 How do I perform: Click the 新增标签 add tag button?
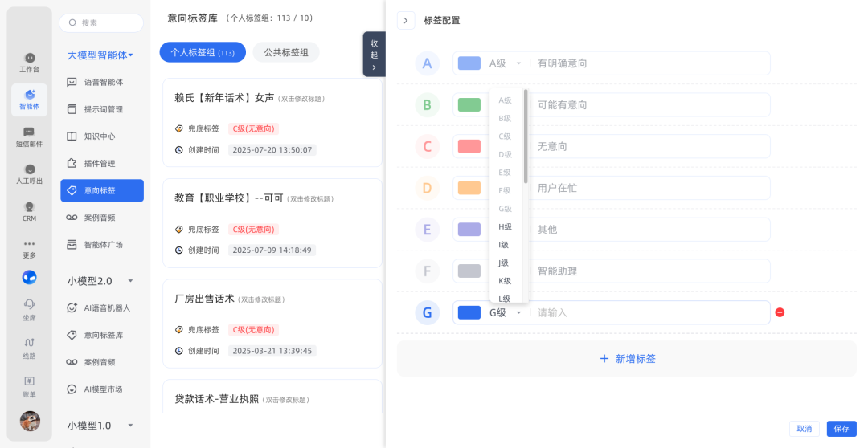(x=627, y=359)
